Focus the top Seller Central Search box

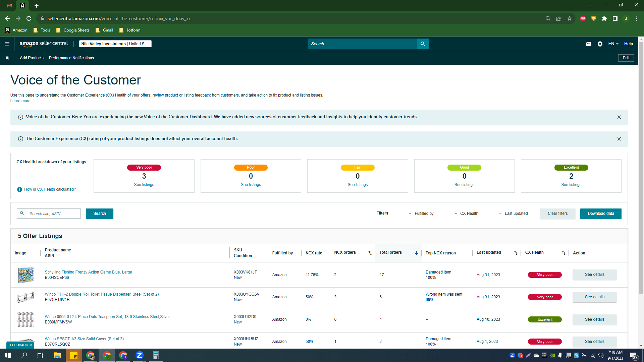(x=362, y=44)
